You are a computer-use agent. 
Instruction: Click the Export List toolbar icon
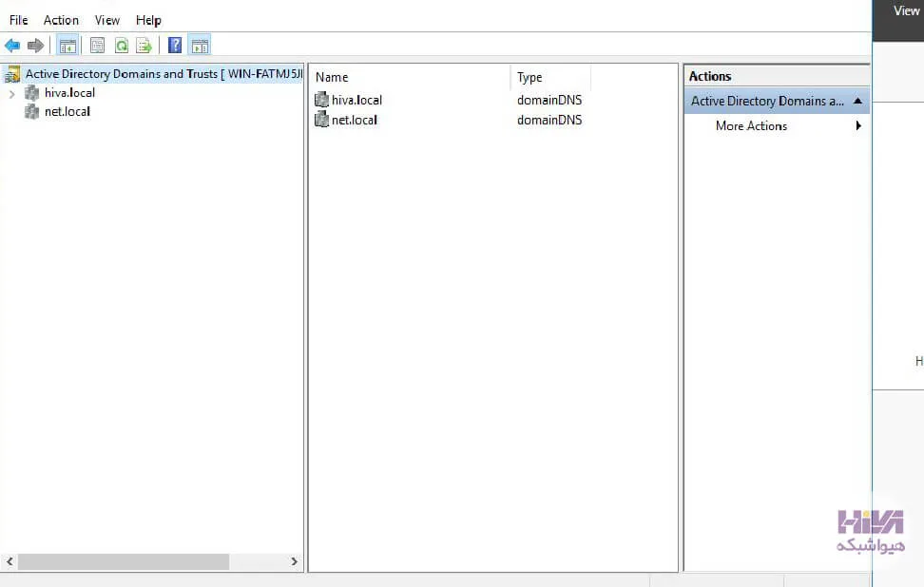144,46
